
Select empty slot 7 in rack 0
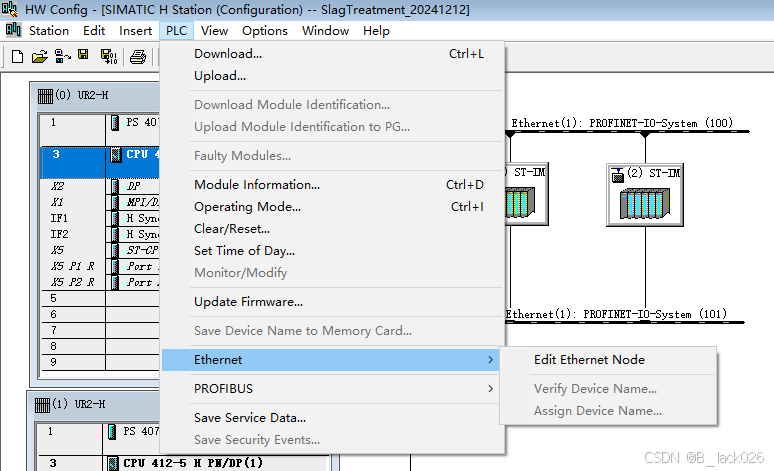(100, 330)
